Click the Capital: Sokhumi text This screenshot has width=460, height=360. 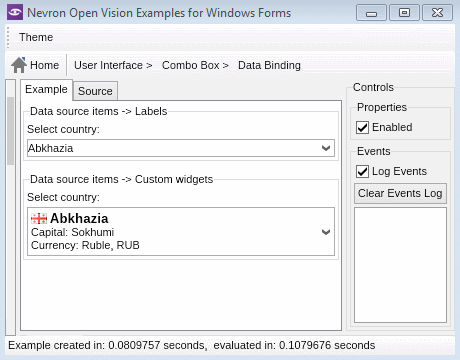(72, 232)
